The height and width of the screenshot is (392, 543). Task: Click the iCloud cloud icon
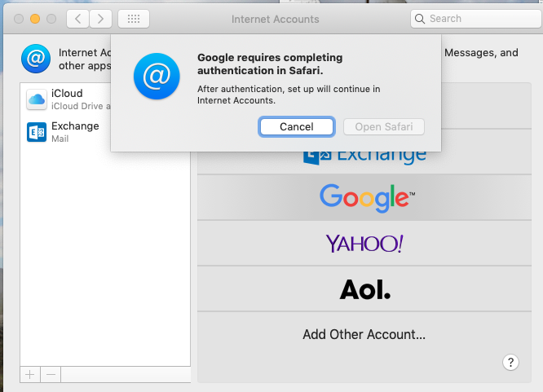(x=37, y=99)
